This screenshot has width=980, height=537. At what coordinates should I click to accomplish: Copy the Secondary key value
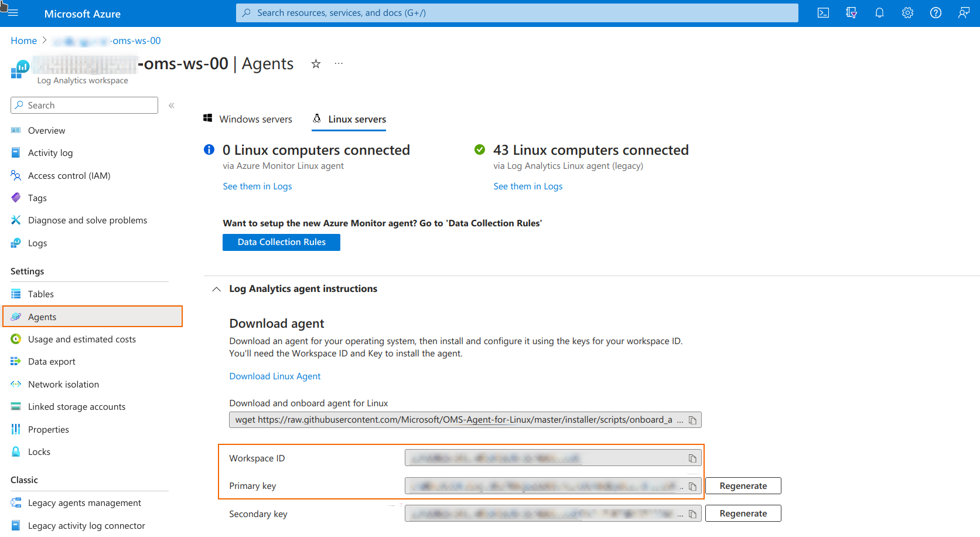click(x=692, y=514)
